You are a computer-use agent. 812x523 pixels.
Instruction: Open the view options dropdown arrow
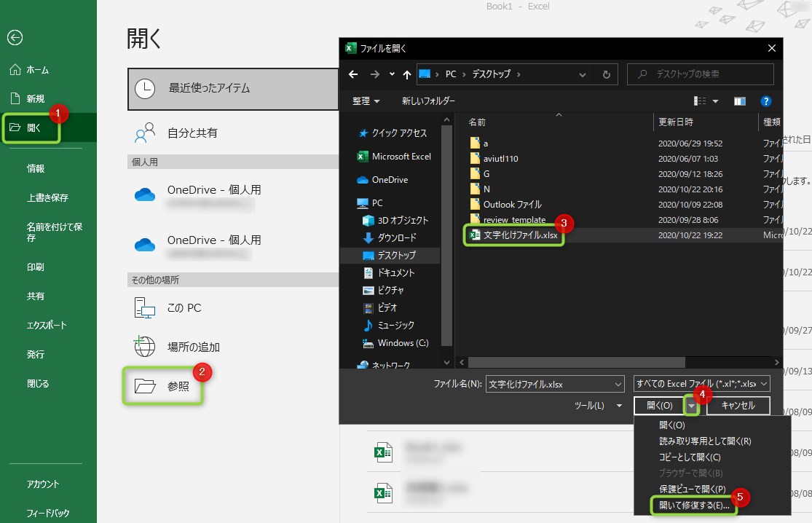click(715, 101)
